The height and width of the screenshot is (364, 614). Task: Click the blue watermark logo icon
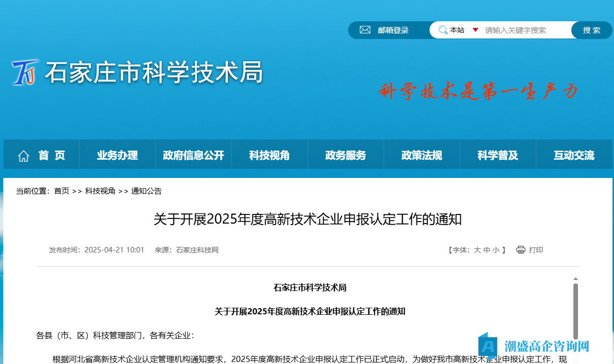488,346
